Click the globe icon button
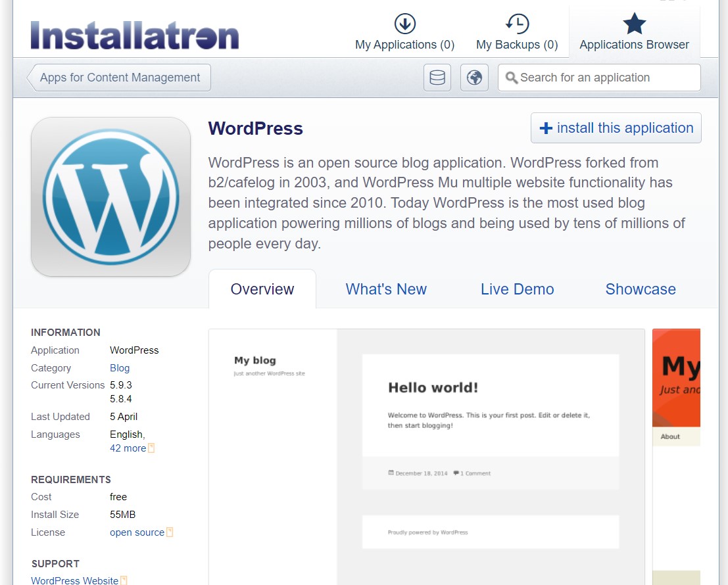 click(474, 78)
